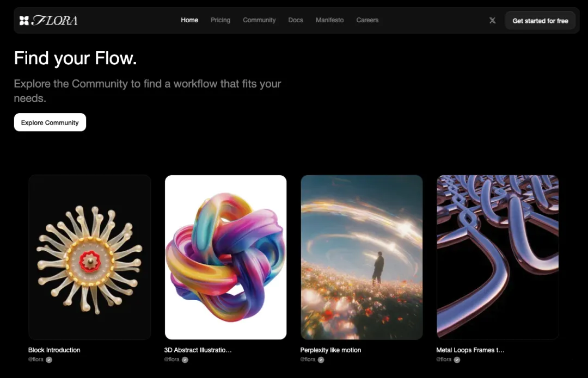Image resolution: width=588 pixels, height=378 pixels.
Task: Click the Explore the Community description text
Action: (x=148, y=91)
